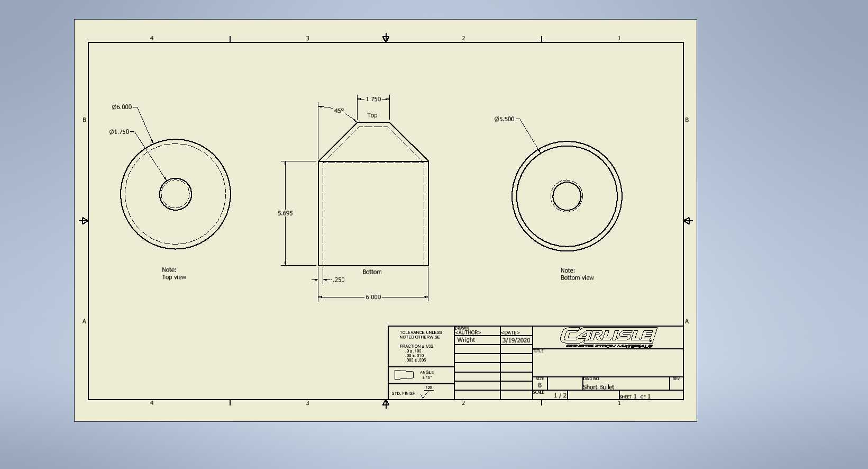Select the side view profile of the bullet

pos(373,194)
